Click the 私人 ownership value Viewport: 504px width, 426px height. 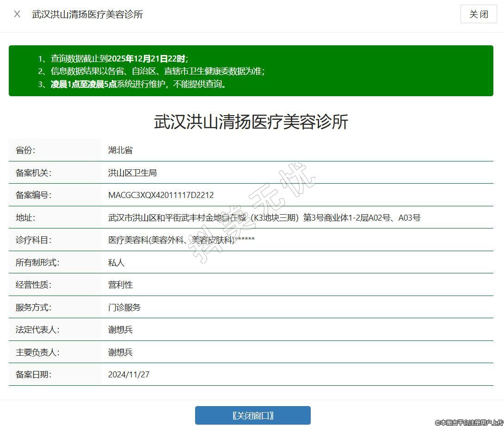point(116,263)
